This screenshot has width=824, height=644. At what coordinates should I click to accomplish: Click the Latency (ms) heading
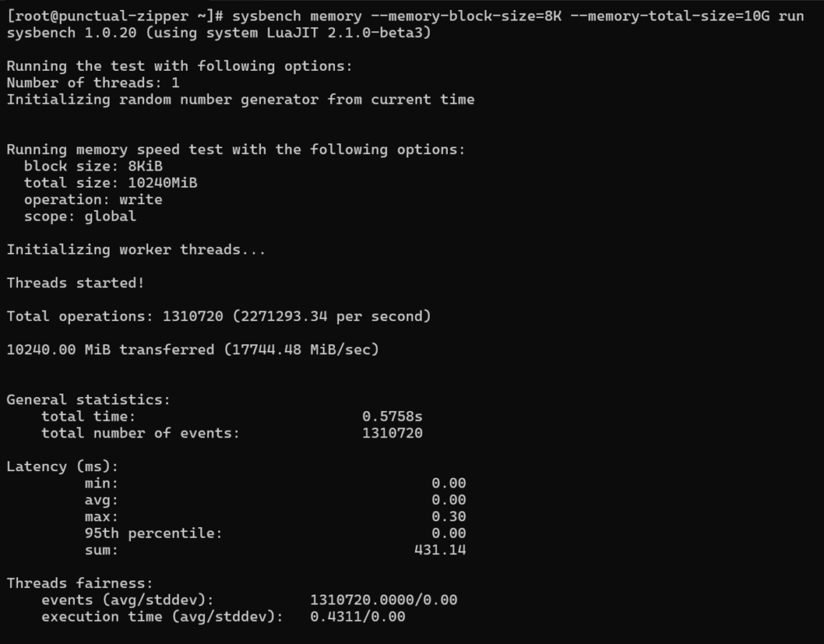click(x=62, y=467)
